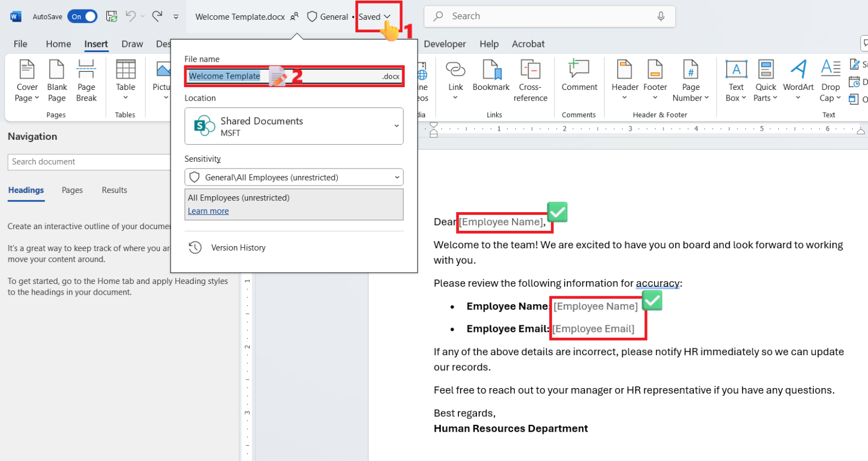
Task: Insert a Blank Page
Action: 57,79
